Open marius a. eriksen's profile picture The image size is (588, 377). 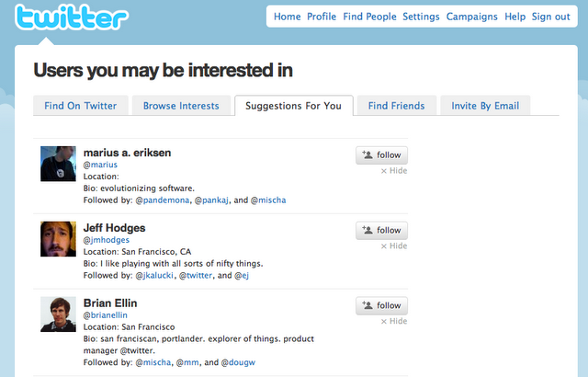click(x=59, y=164)
